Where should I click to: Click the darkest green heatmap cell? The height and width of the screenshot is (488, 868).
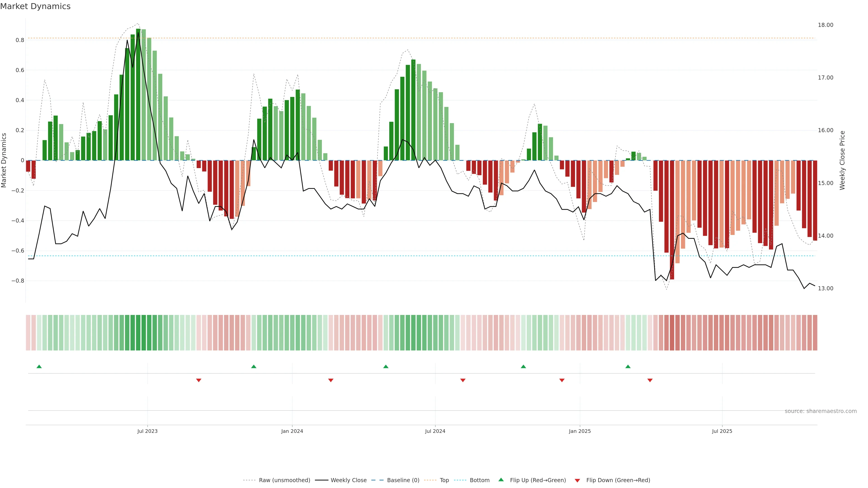(138, 332)
